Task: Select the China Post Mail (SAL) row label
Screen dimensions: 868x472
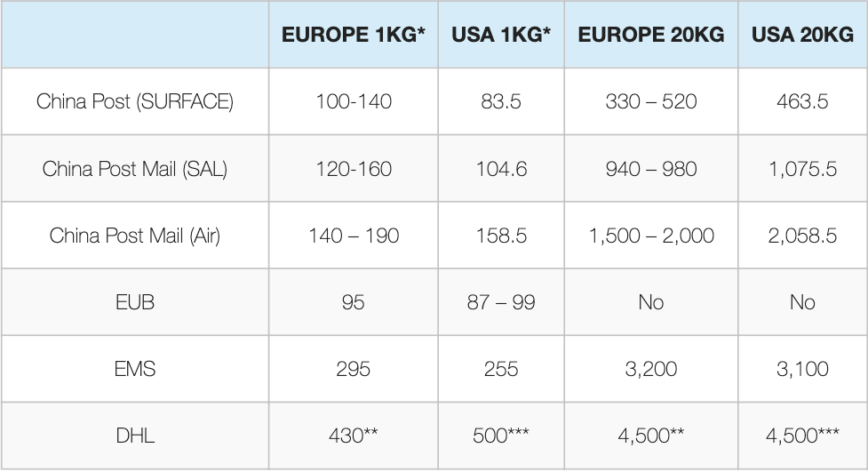Action: click(x=135, y=169)
